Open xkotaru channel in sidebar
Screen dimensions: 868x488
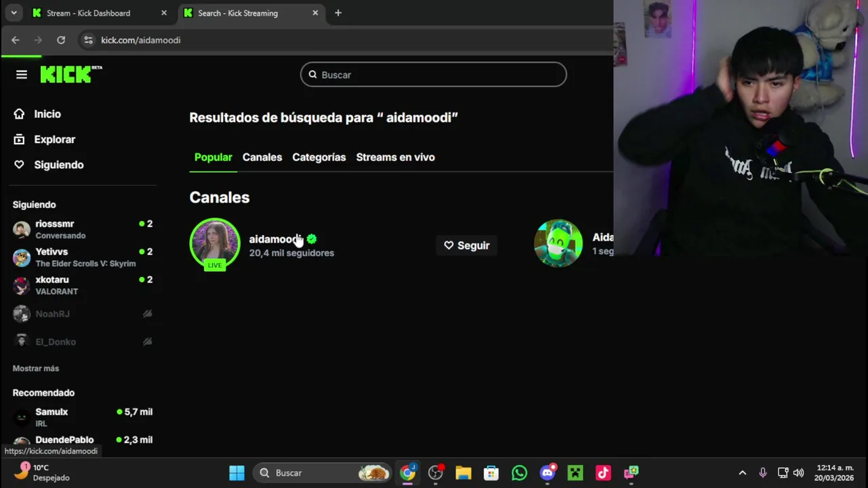(83, 285)
